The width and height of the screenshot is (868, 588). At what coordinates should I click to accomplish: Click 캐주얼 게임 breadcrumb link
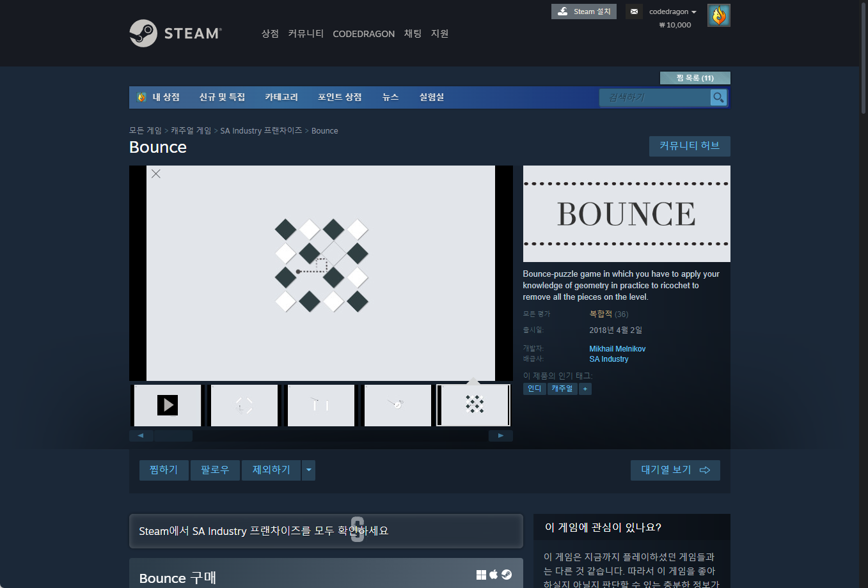(x=191, y=130)
